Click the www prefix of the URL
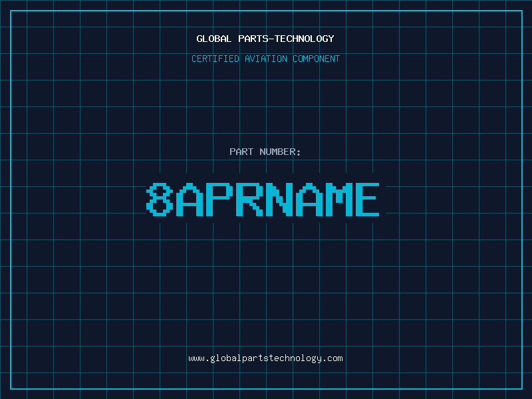This screenshot has width=532, height=399. (196, 358)
